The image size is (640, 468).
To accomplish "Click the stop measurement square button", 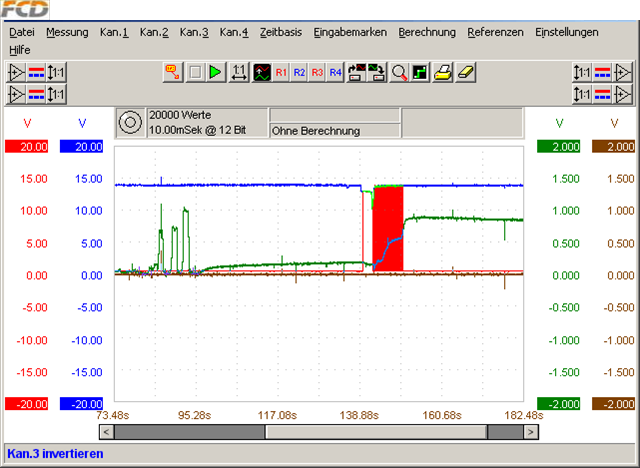I will point(196,73).
